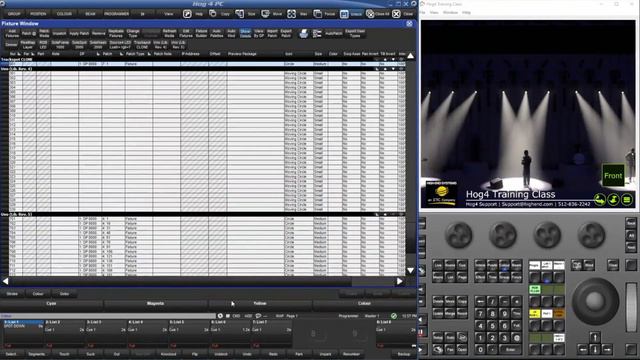The width and height of the screenshot is (640, 360).
Task: Click the scroll right arrow below the fixture list
Action: coord(400,281)
